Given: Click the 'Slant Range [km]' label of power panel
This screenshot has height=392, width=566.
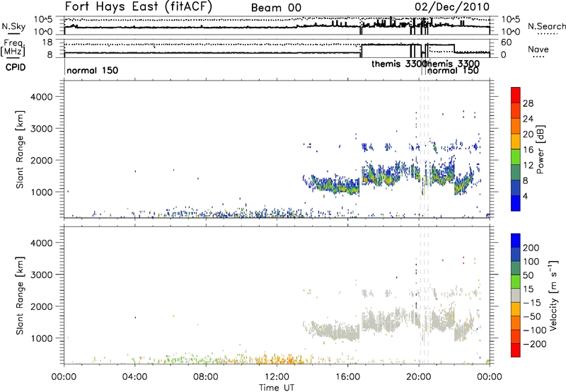Looking at the screenshot, I should pos(20,149).
